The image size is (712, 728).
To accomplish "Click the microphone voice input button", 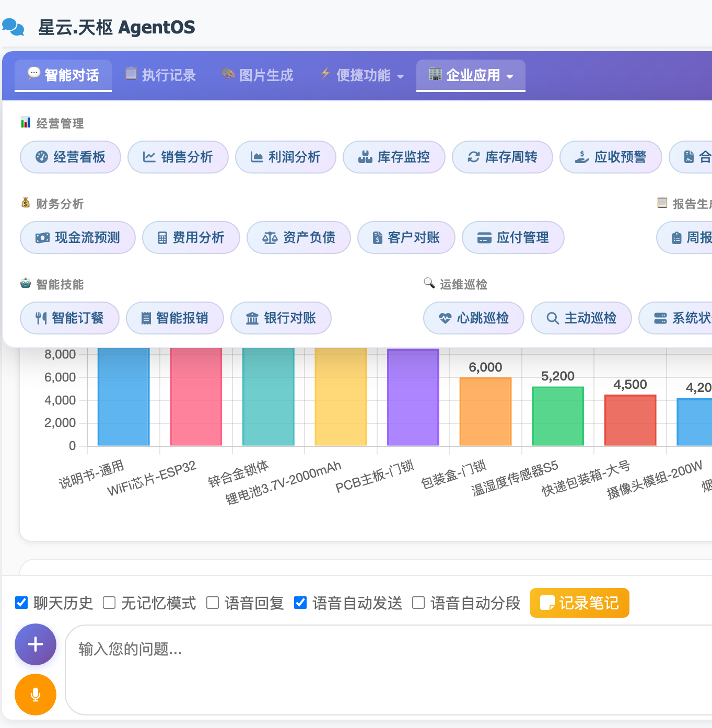I will click(35, 694).
